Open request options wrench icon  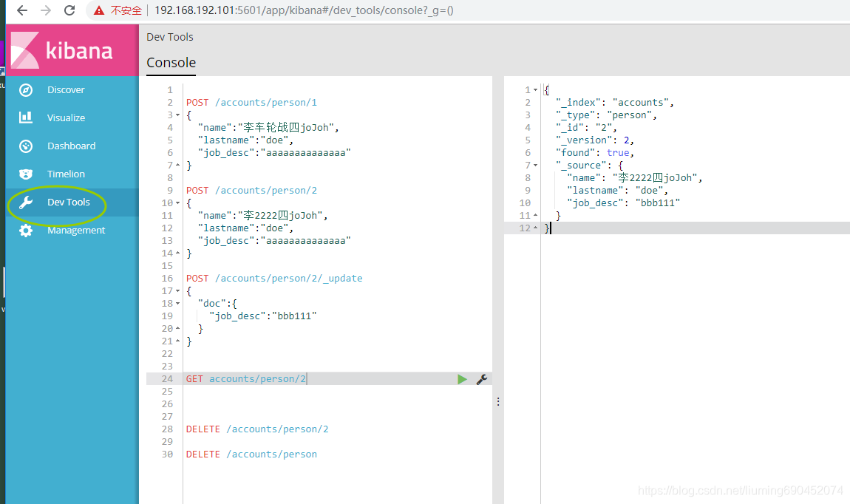point(481,379)
